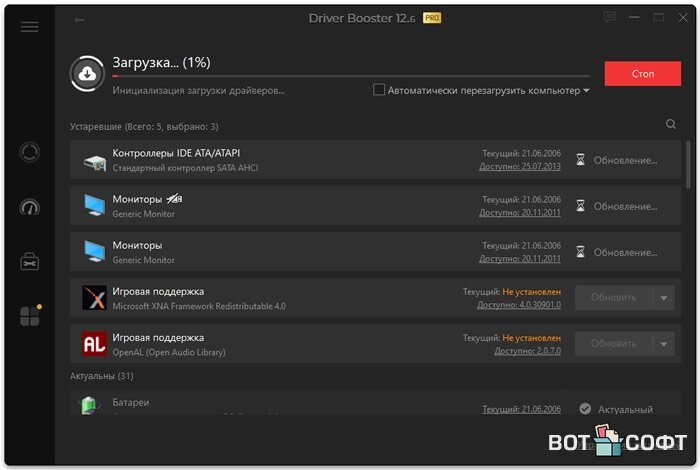Viewport: 700px width, 470px height.
Task: Enable Автоматически перезагрузить компьютер checkbox
Action: pos(379,90)
